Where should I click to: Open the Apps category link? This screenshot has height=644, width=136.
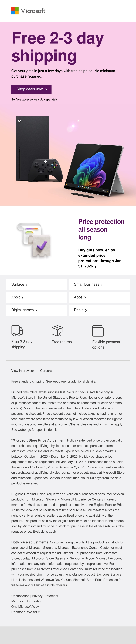99,297
